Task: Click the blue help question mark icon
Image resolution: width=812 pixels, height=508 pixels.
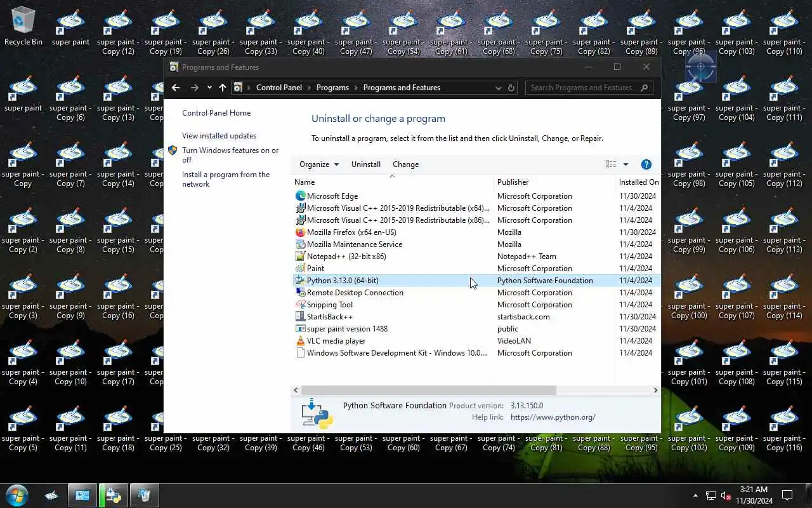Action: click(646, 164)
